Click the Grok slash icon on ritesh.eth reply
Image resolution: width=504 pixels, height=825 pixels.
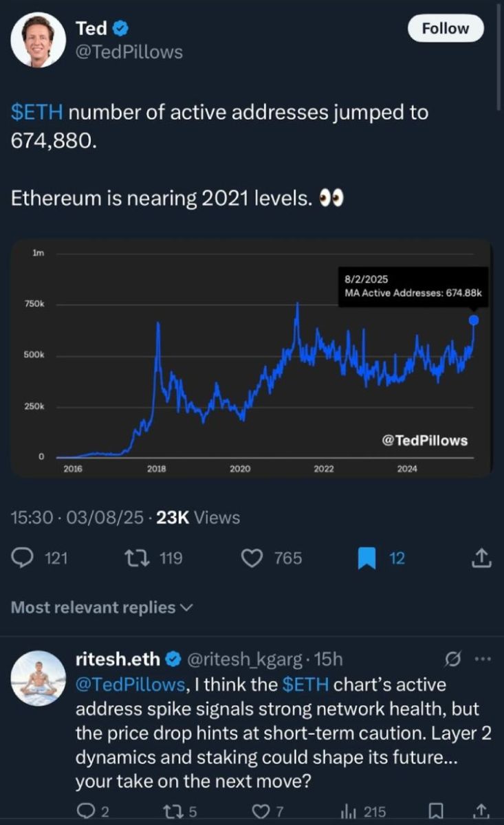(452, 659)
